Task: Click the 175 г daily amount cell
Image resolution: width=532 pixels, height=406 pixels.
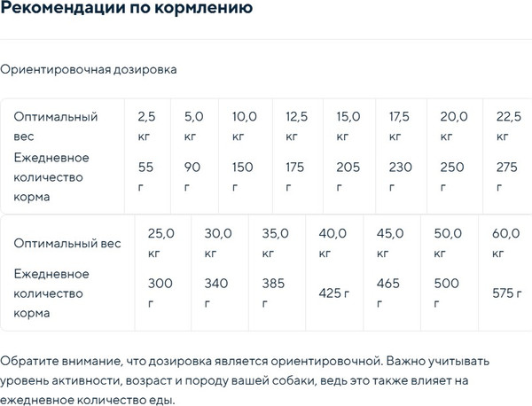Action: [295, 176]
